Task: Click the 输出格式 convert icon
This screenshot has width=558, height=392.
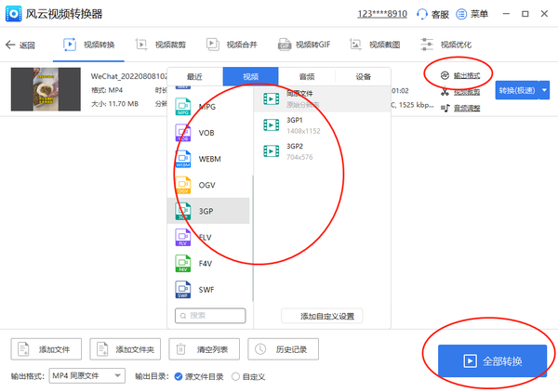Action: coord(445,75)
